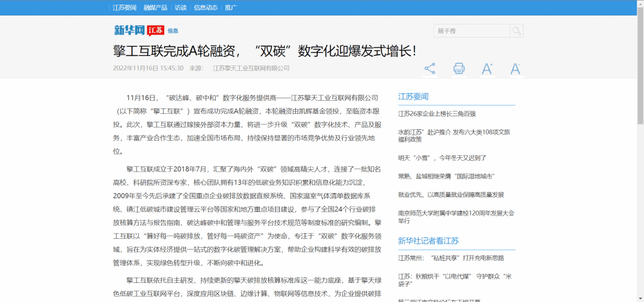644x302 pixels.
Task: Open the 新华网 logo link
Action: click(129, 30)
